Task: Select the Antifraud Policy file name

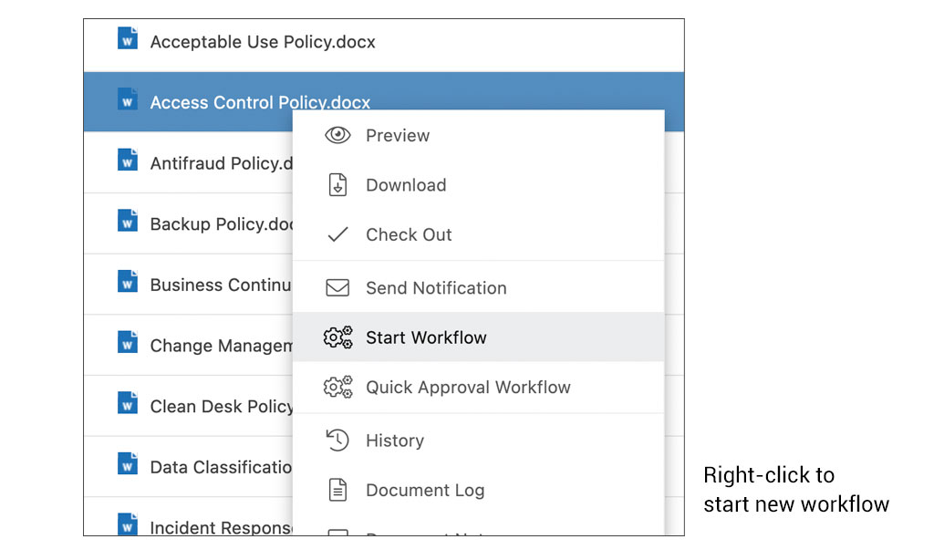Action: [221, 163]
